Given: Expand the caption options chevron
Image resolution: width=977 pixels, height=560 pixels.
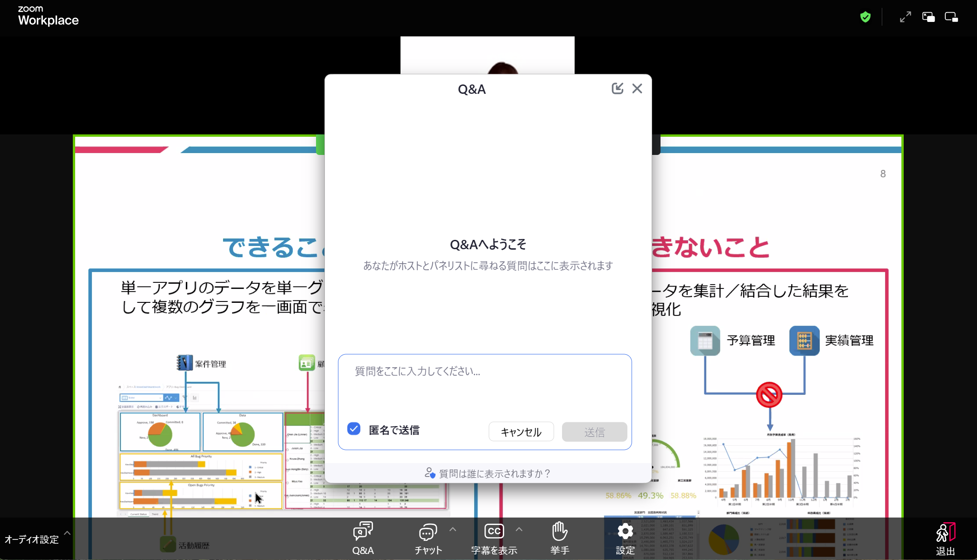Looking at the screenshot, I should (519, 529).
